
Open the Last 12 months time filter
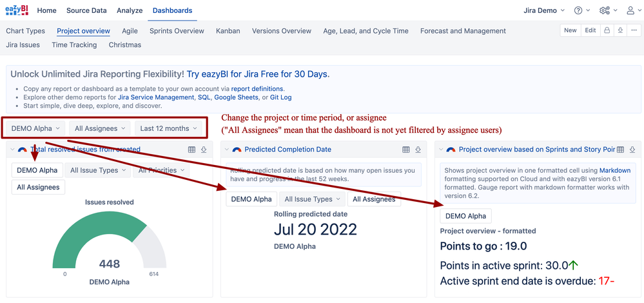pyautogui.click(x=168, y=128)
